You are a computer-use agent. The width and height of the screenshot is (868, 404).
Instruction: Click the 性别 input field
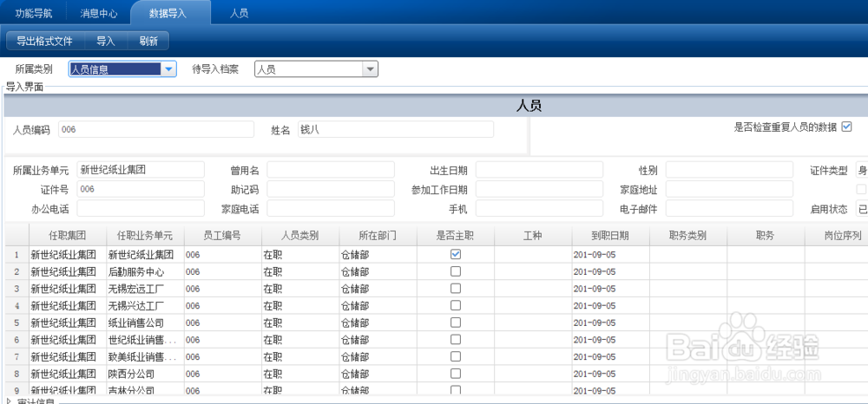pyautogui.click(x=730, y=170)
